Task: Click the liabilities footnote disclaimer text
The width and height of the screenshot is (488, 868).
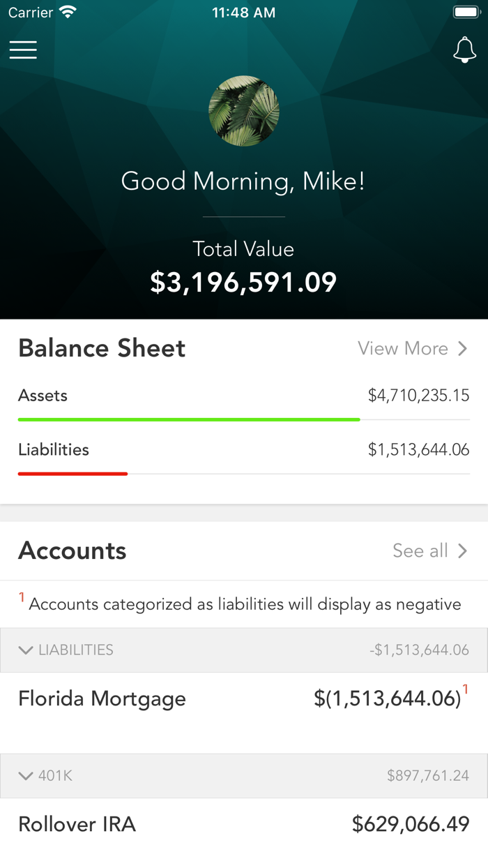Action: click(244, 603)
